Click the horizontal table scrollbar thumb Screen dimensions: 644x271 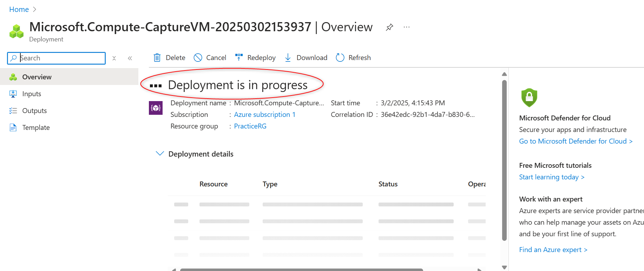[x=301, y=270]
